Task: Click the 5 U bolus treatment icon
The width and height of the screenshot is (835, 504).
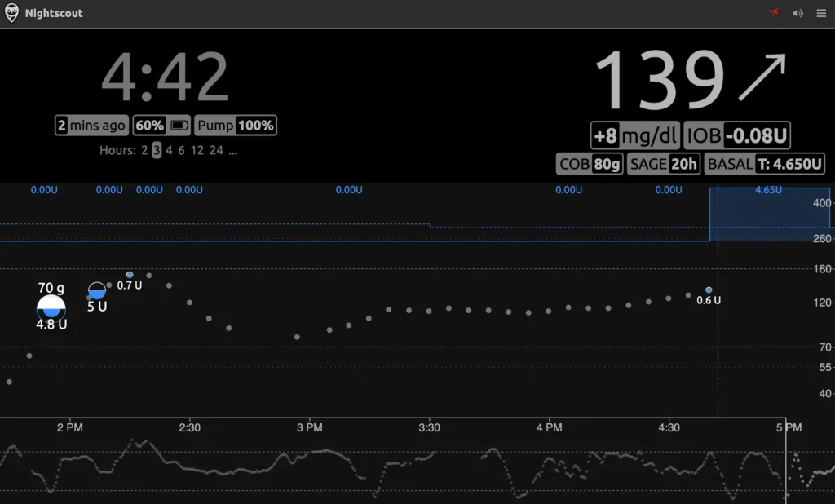Action: (x=97, y=291)
